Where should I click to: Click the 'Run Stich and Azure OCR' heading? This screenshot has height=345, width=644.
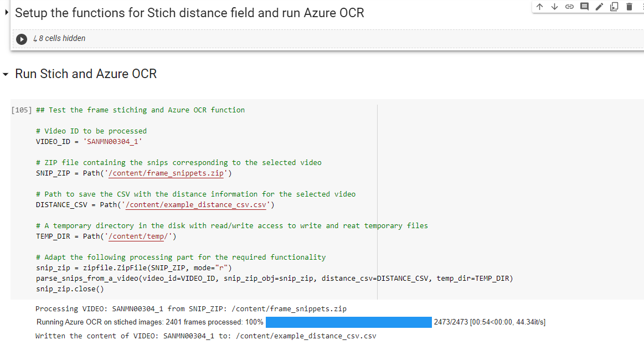tap(86, 74)
